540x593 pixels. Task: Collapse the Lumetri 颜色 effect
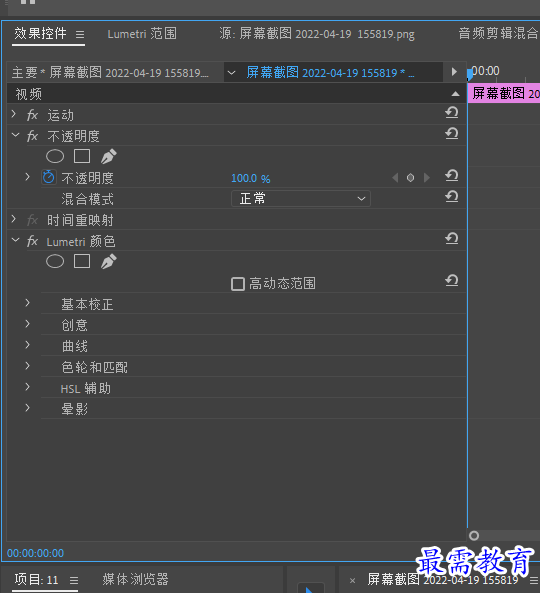[x=16, y=240]
